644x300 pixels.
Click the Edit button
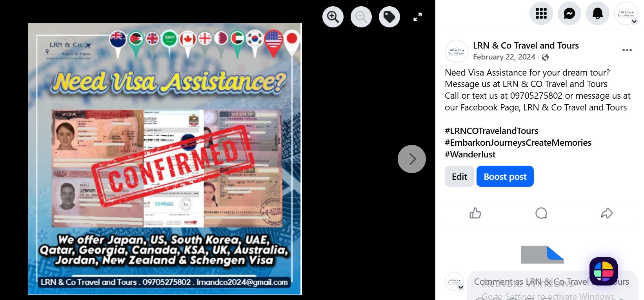pos(459,176)
